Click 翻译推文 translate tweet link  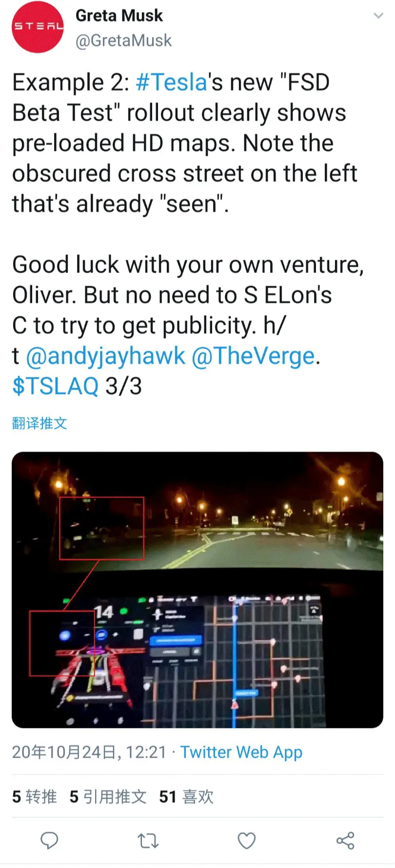tap(39, 423)
